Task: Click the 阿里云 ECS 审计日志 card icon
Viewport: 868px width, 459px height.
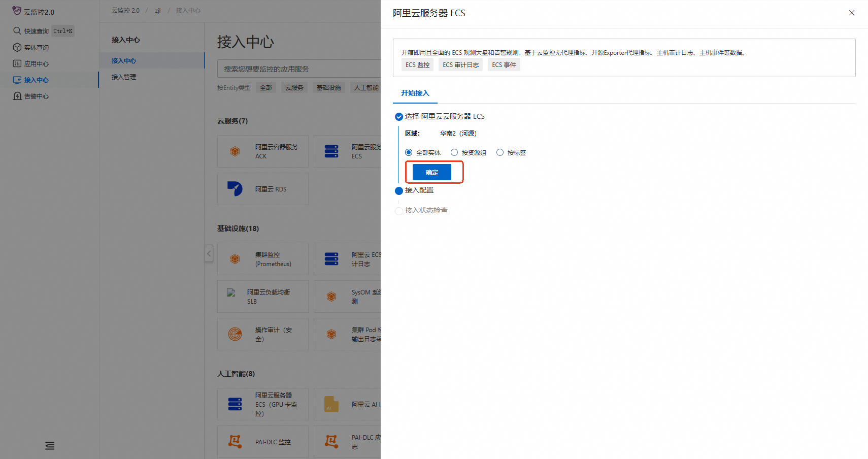Action: point(331,259)
